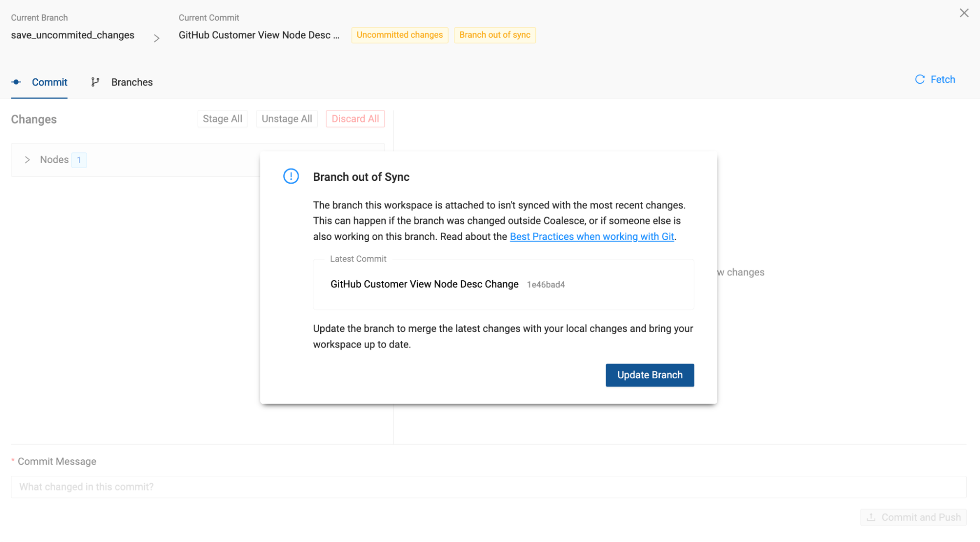The image size is (980, 542).
Task: Click the Nodes count badge 1
Action: 79,160
